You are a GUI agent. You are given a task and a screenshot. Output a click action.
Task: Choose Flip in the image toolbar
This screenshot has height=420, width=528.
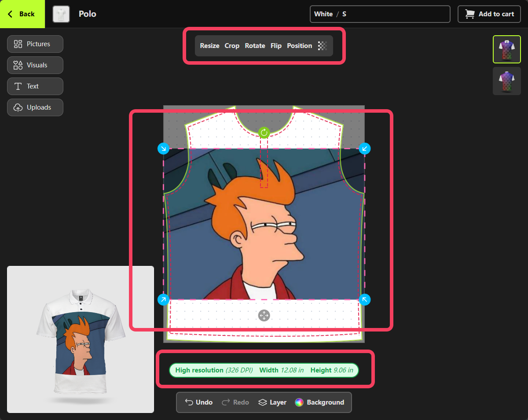point(276,46)
